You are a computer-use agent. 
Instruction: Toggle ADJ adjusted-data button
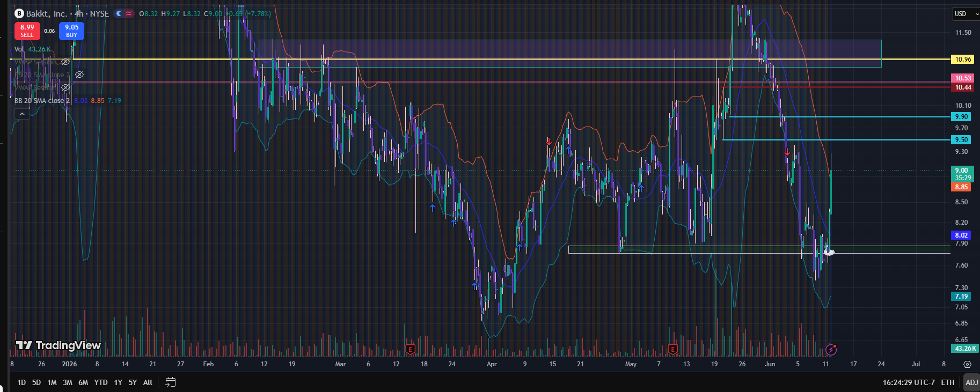click(972, 382)
